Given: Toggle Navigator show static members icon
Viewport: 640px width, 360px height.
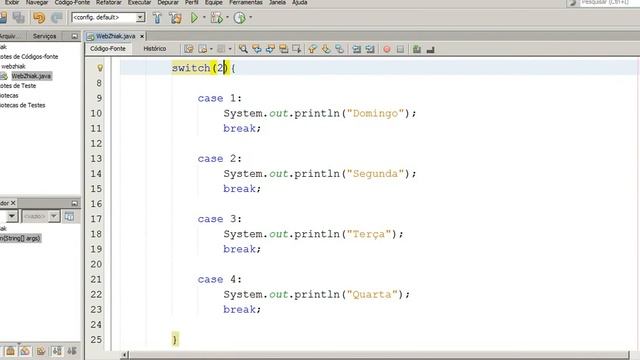Looking at the screenshot, I should [x=41, y=351].
